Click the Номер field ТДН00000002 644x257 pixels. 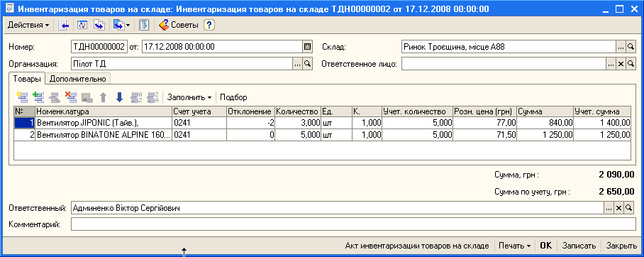99,47
